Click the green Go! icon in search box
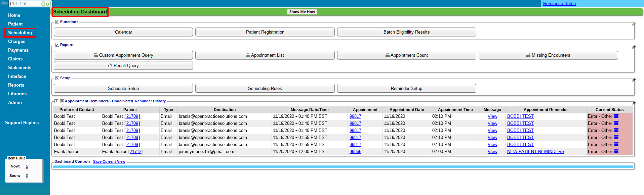This screenshot has width=644, height=195. point(46,4)
